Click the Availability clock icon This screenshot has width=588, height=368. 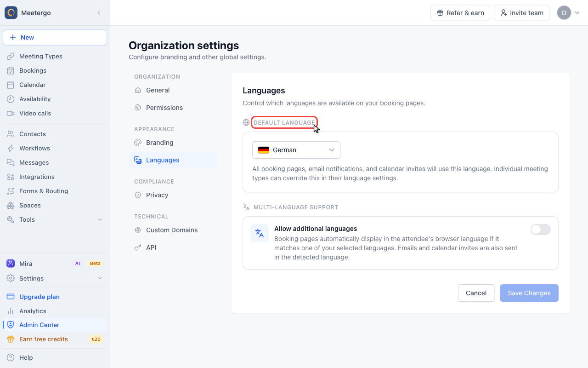[11, 99]
